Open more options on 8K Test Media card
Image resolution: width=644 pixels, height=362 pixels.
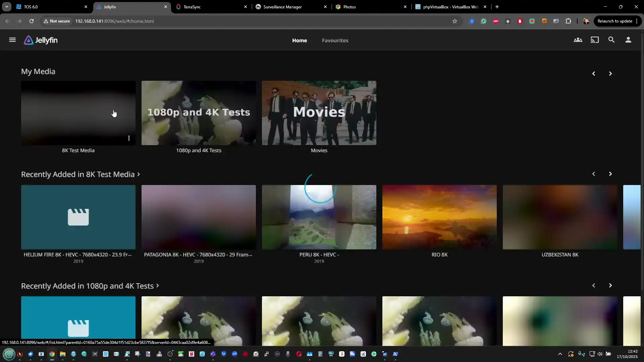[129, 138]
